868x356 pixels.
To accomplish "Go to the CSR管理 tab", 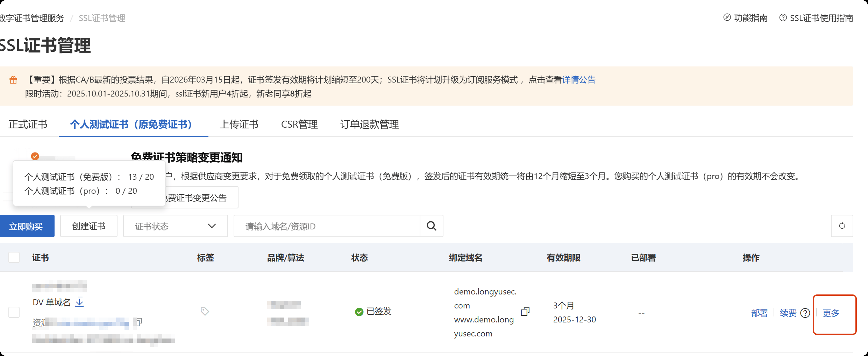I will pos(299,124).
